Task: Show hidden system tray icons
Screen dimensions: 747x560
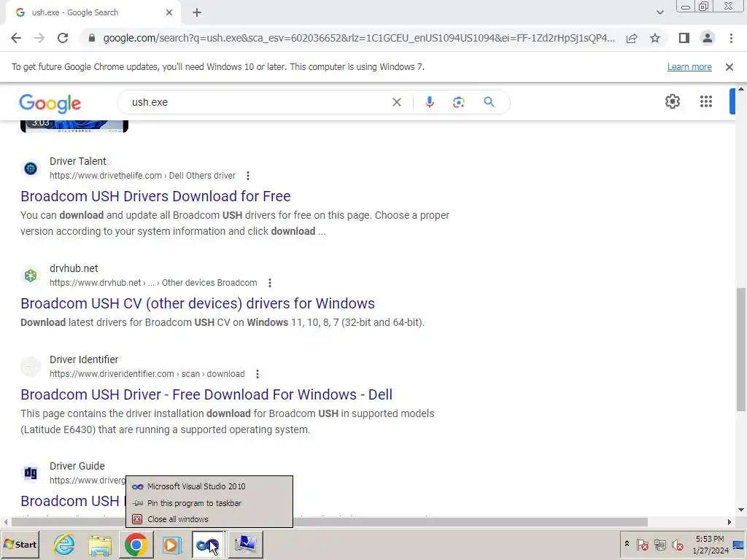Action: pyautogui.click(x=627, y=544)
